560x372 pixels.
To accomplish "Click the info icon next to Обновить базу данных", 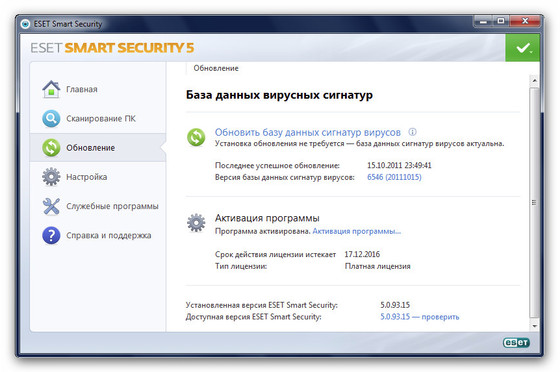I will pyautogui.click(x=412, y=132).
